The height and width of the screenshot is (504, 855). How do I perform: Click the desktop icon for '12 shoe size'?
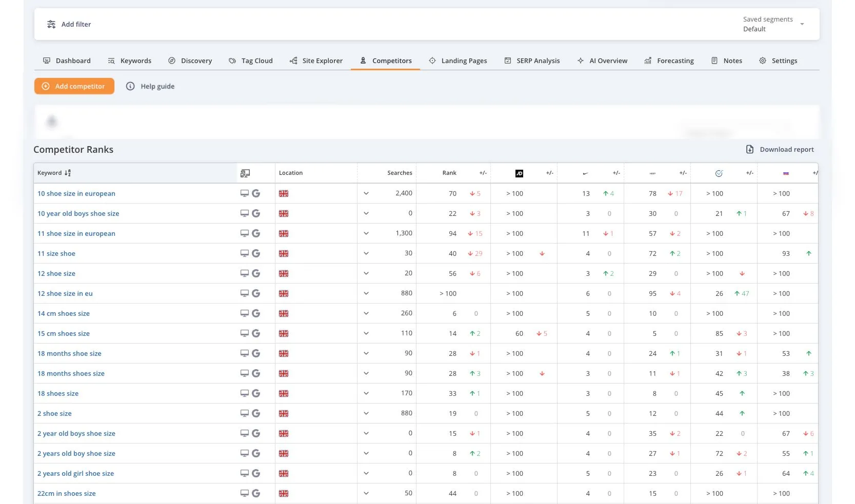(x=245, y=273)
